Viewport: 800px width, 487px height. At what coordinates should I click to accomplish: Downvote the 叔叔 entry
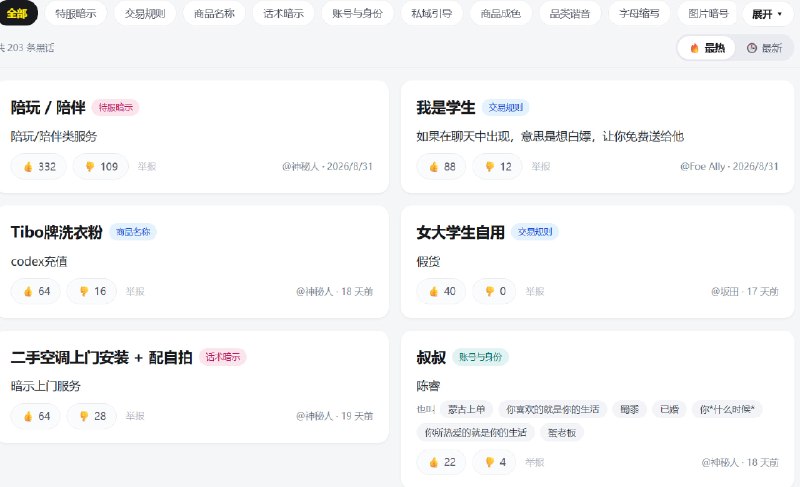tap(494, 462)
